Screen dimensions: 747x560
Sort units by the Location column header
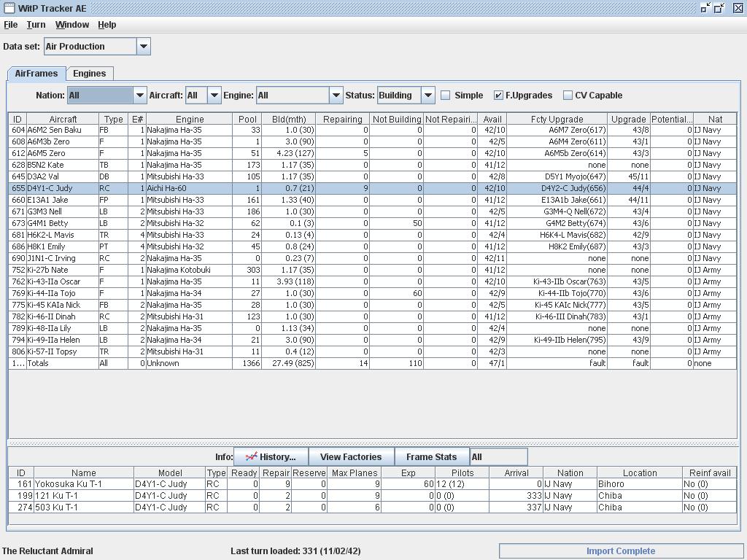tap(640, 472)
